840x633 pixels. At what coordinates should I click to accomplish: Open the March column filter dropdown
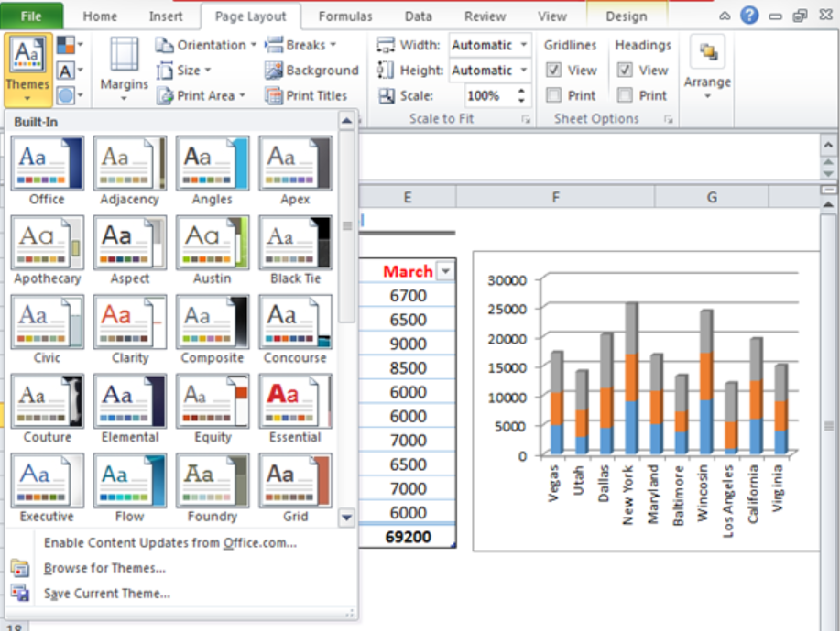pos(445,271)
